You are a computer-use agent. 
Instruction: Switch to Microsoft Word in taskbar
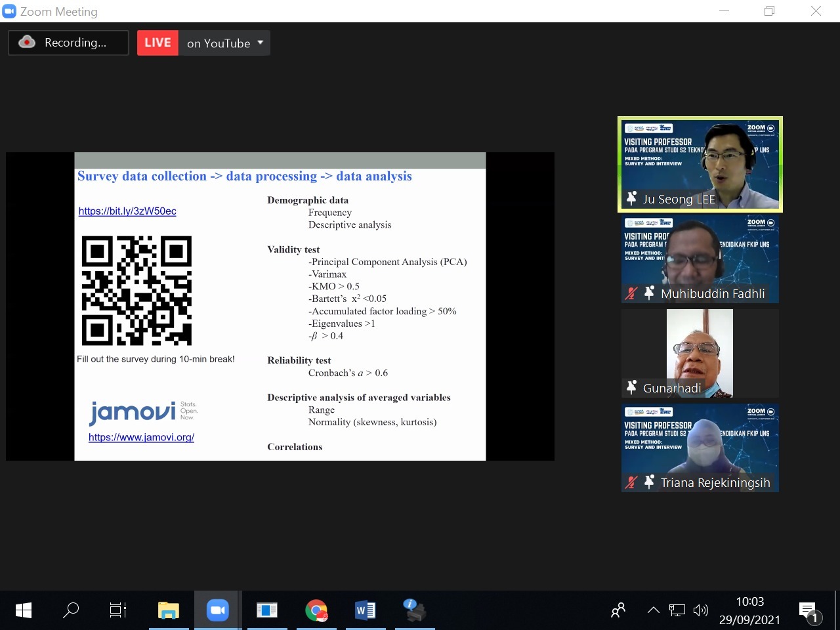click(365, 610)
